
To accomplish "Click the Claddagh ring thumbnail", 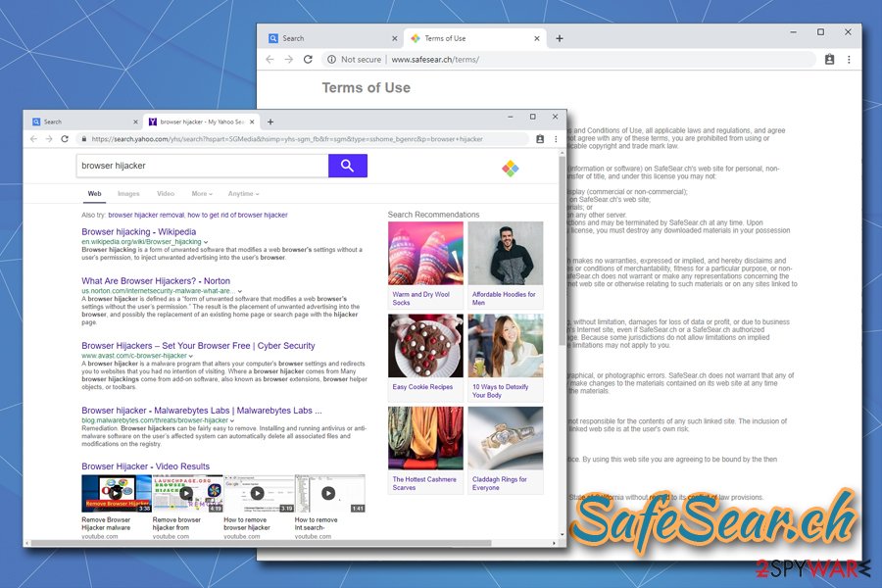I will pyautogui.click(x=506, y=438).
